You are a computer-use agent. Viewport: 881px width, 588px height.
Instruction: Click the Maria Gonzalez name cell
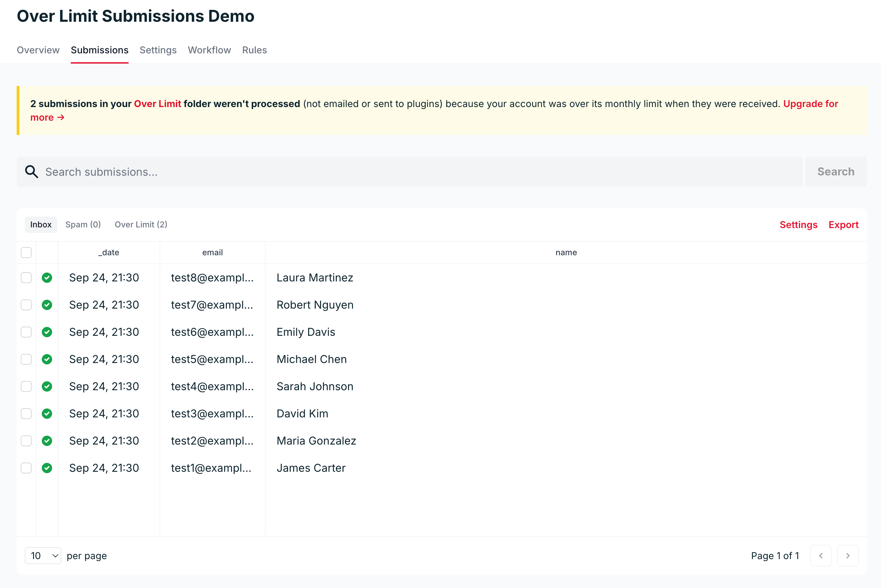click(x=316, y=440)
